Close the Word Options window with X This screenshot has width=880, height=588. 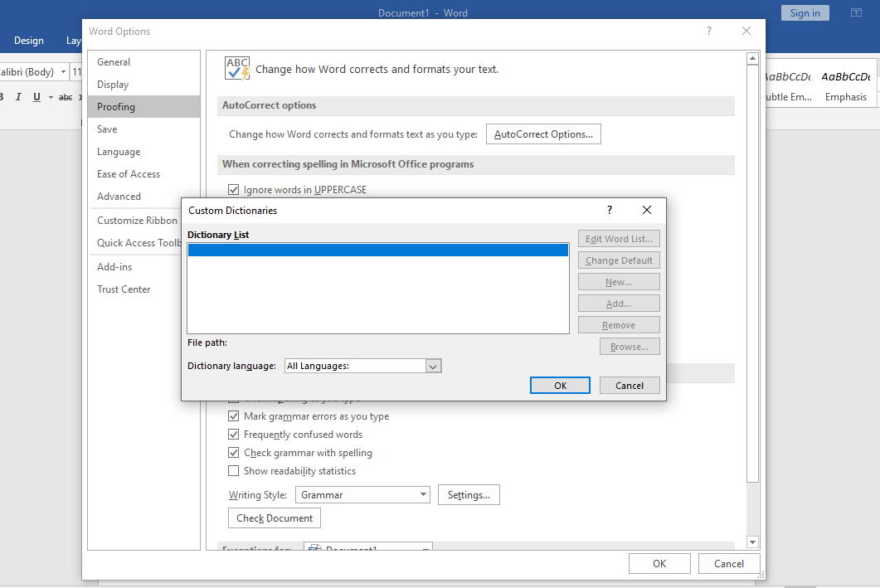tap(746, 31)
